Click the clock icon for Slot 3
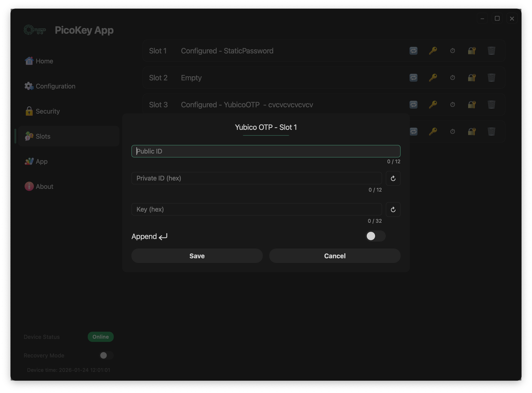 (452, 105)
